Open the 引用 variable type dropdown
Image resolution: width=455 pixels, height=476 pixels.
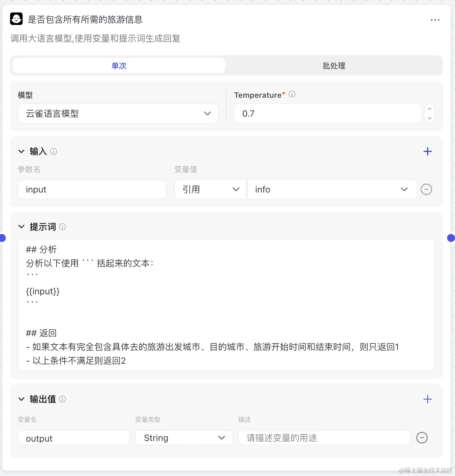[211, 189]
